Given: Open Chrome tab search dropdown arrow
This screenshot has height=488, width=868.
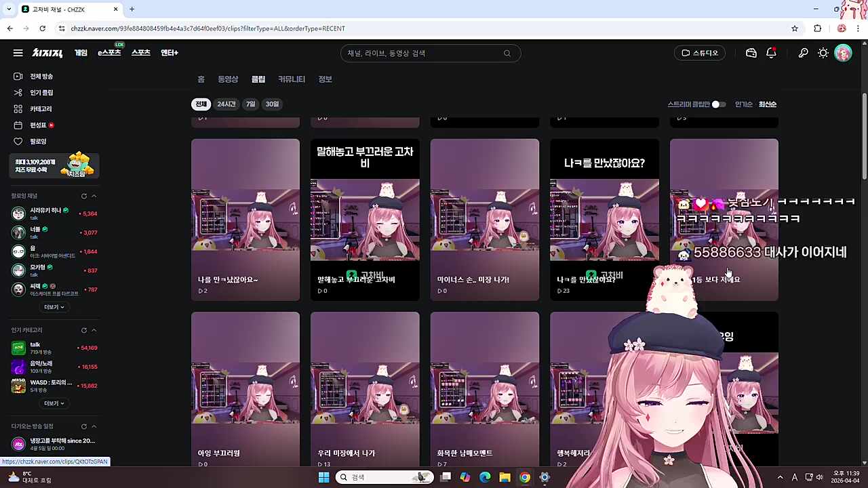Looking at the screenshot, I should (x=9, y=9).
